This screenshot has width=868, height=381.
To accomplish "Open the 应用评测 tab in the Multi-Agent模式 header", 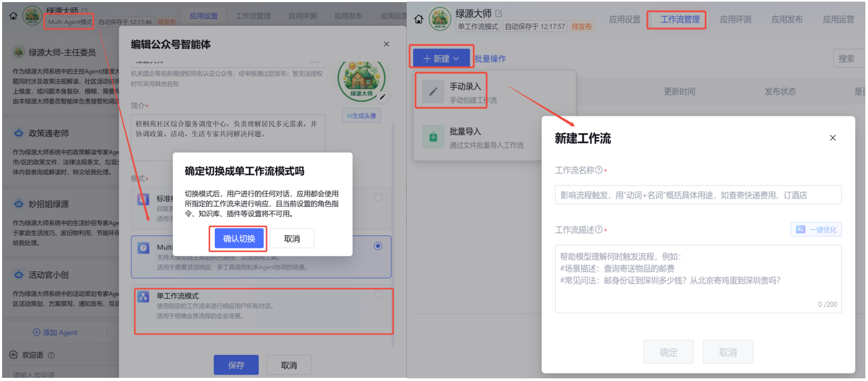I will 303,16.
